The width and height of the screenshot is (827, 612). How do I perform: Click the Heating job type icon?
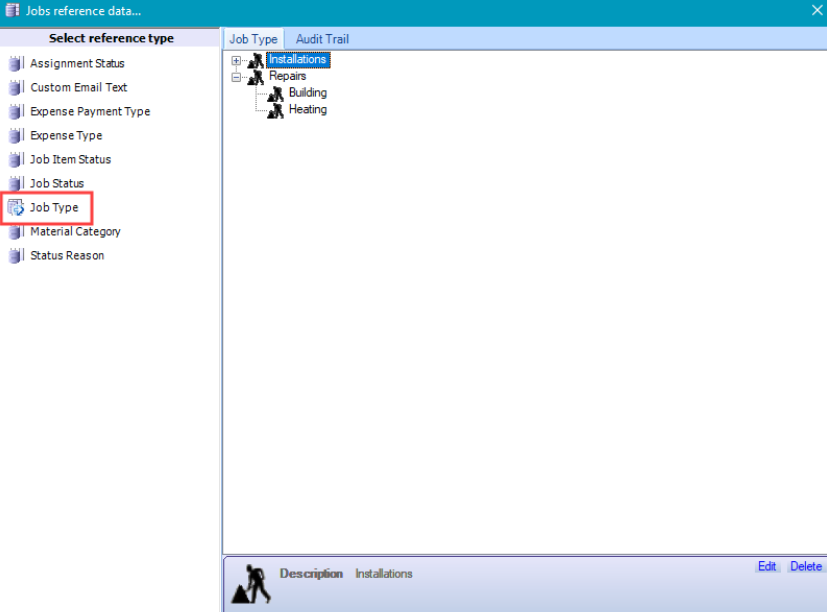pos(276,110)
